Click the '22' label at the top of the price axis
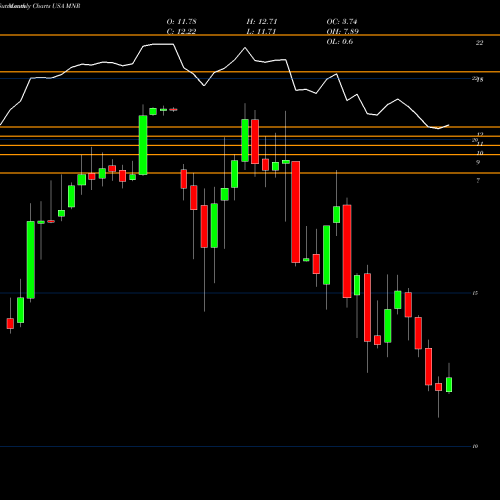The height and width of the screenshot is (500, 500). coord(479,43)
